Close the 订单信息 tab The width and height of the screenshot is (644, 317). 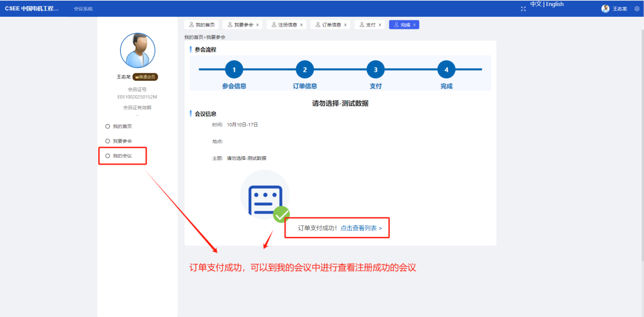pos(345,25)
